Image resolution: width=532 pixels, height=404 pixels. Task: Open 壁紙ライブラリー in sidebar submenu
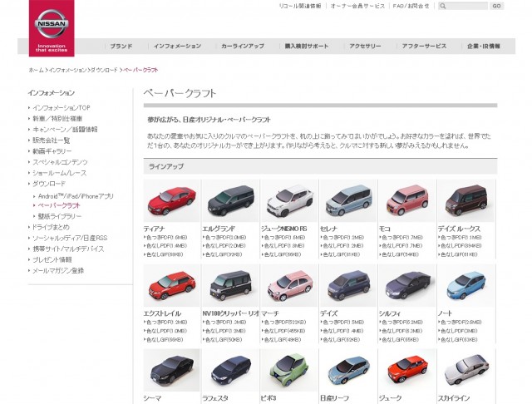[x=60, y=216]
